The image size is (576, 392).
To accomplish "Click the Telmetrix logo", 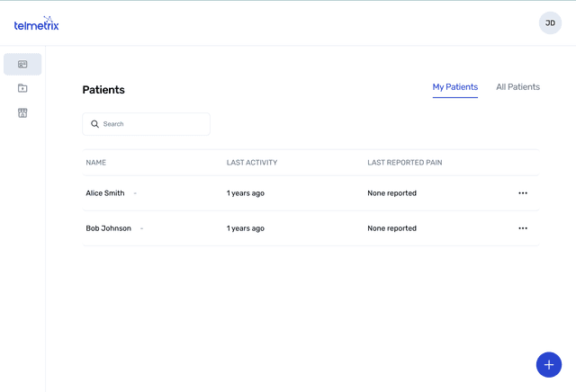I will click(37, 23).
